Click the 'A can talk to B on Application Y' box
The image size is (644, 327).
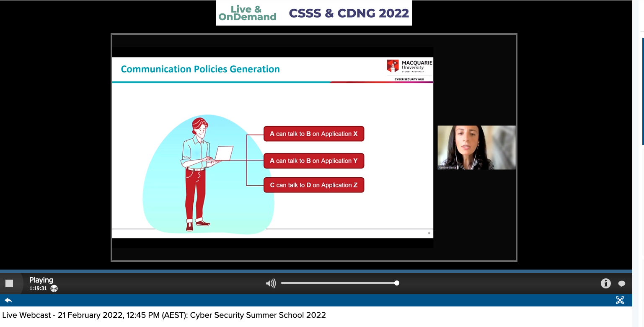click(314, 161)
